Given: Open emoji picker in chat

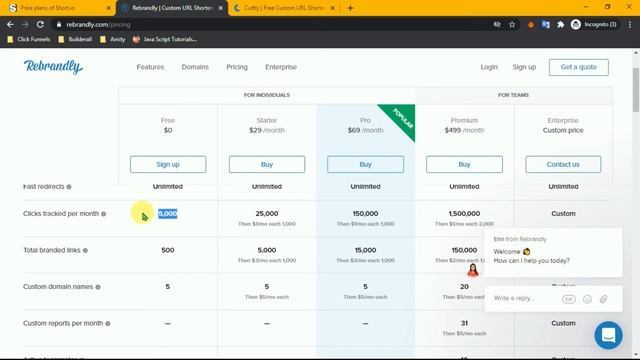Looking at the screenshot, I should 587,299.
